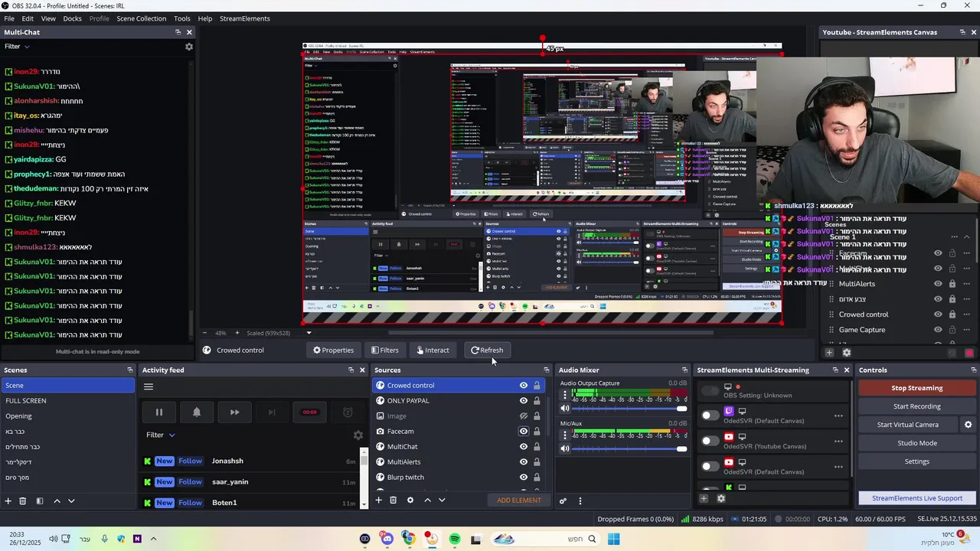Image resolution: width=980 pixels, height=551 pixels.
Task: Open advanced audio properties in Audio Mixer
Action: (x=563, y=500)
